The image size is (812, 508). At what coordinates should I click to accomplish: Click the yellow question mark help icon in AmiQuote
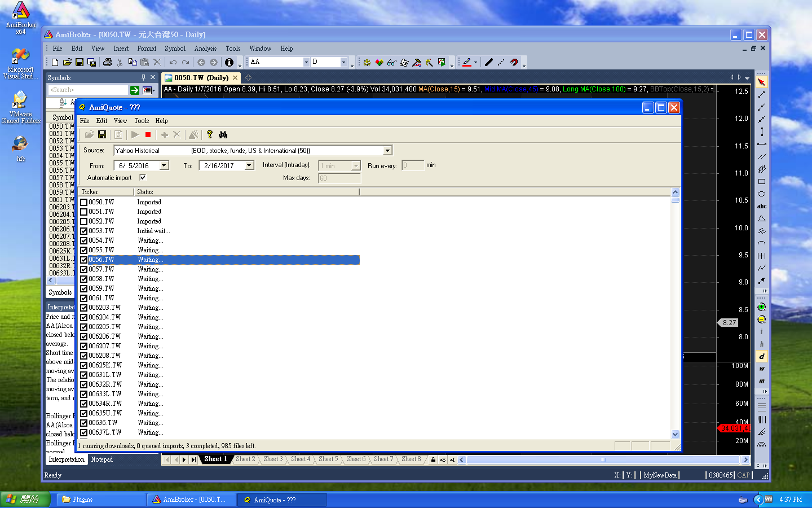pos(210,134)
